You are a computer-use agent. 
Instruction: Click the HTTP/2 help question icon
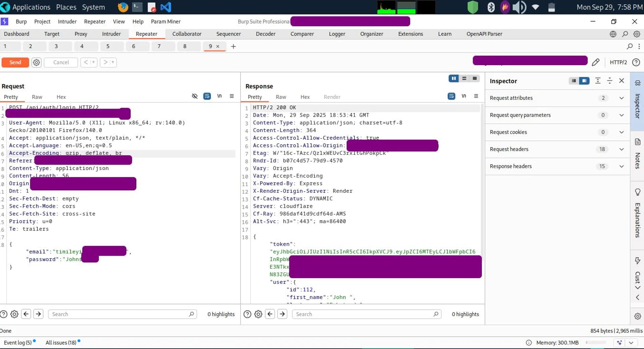coord(636,62)
